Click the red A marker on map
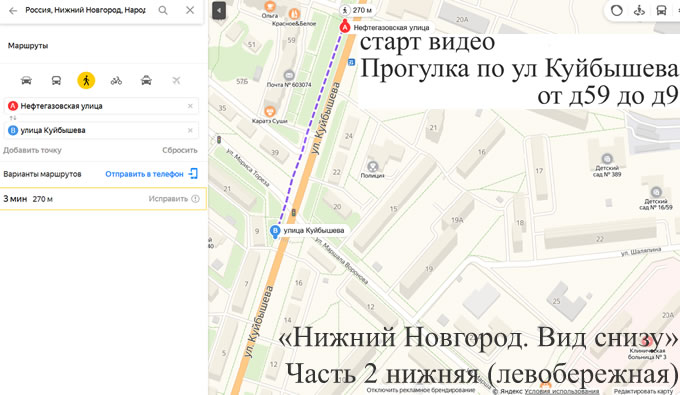 [345, 27]
